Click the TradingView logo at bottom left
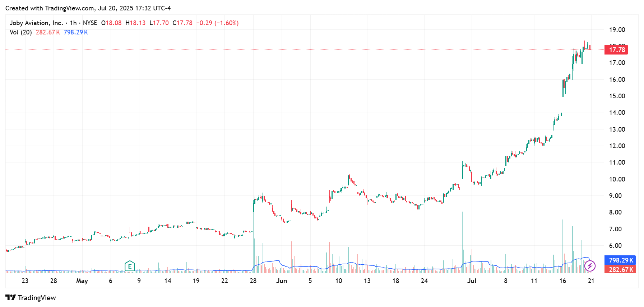Screen dimensions: 644x307 pos(31,298)
